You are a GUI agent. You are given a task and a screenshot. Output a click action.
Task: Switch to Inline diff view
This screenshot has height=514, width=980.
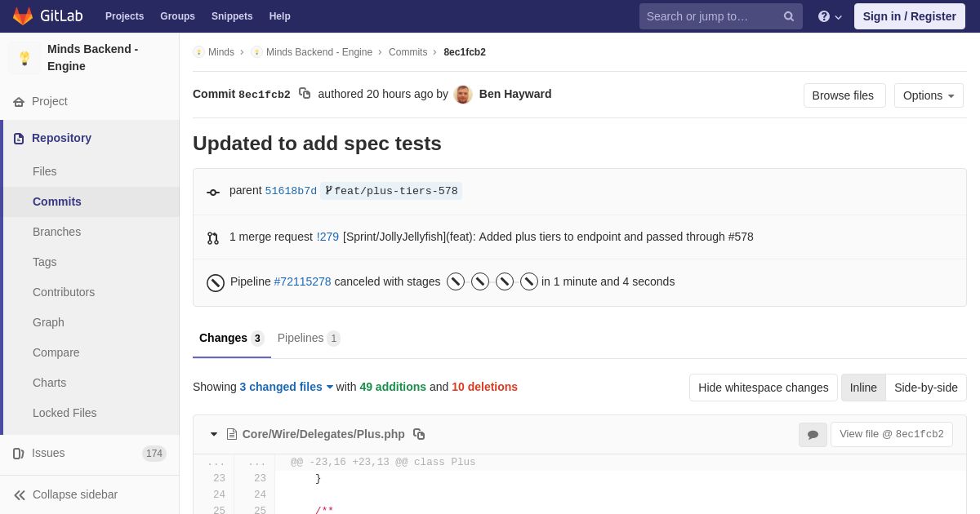click(x=863, y=388)
